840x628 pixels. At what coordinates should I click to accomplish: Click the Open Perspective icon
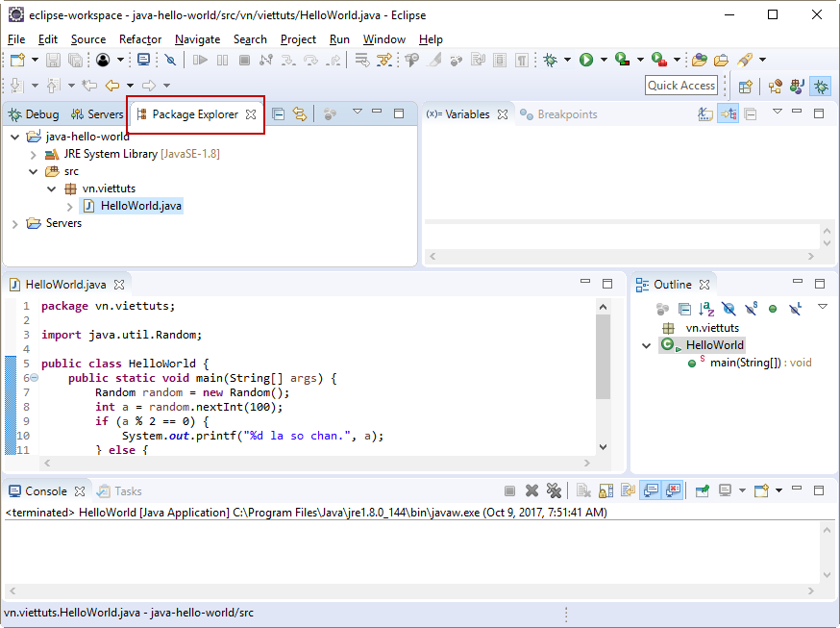tap(745, 86)
